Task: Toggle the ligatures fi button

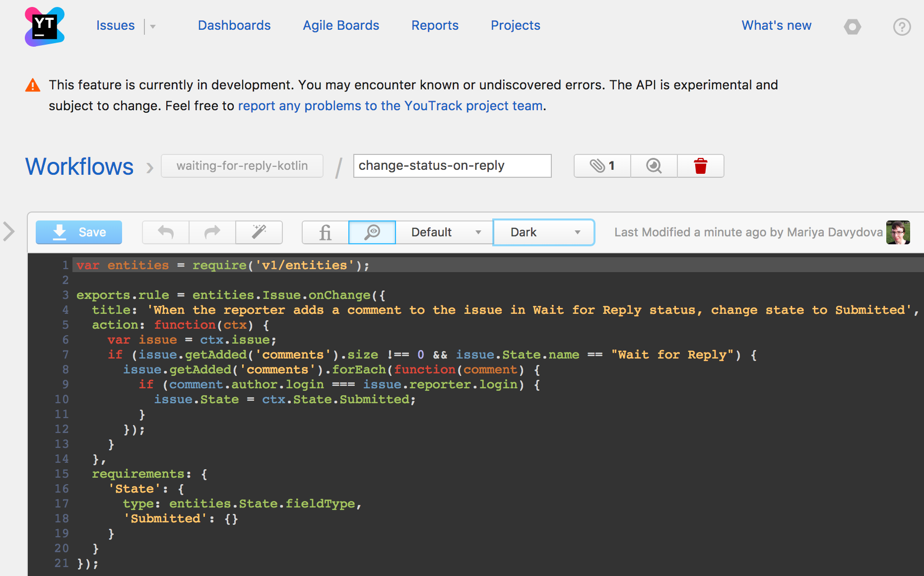Action: point(326,232)
